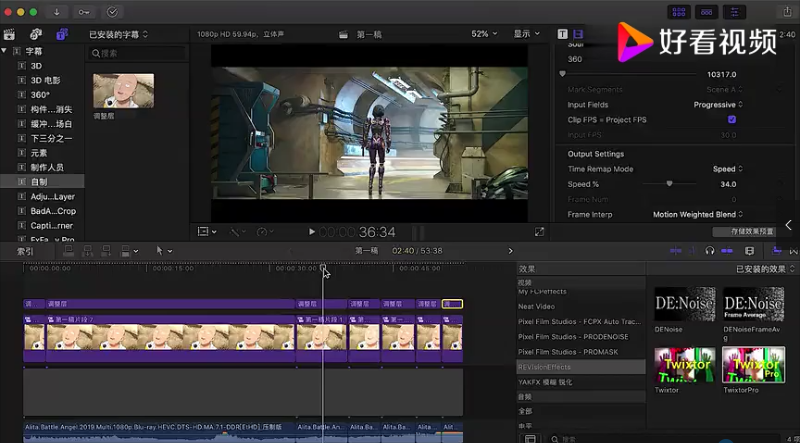Image resolution: width=800 pixels, height=443 pixels.
Task: Select the 360° titles category
Action: [40, 94]
